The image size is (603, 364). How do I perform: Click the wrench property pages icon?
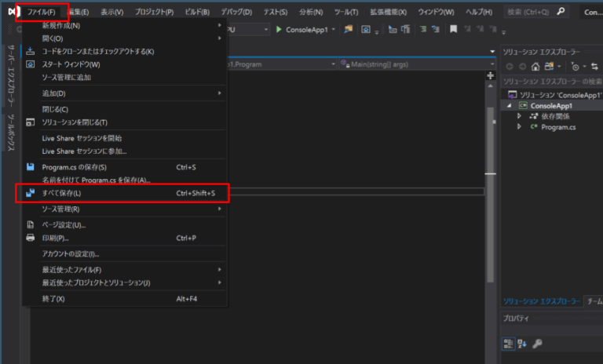click(538, 344)
